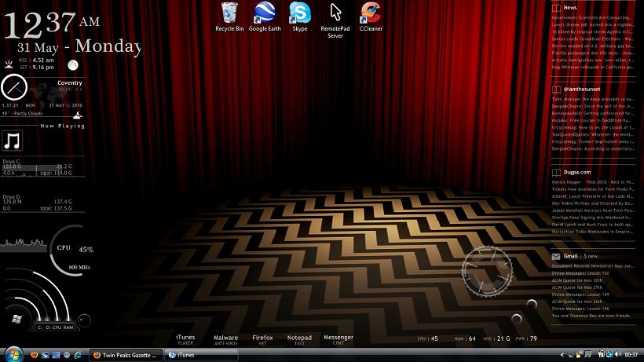
Task: Launch Google Earth from the desktop
Action: pyautogui.click(x=265, y=17)
